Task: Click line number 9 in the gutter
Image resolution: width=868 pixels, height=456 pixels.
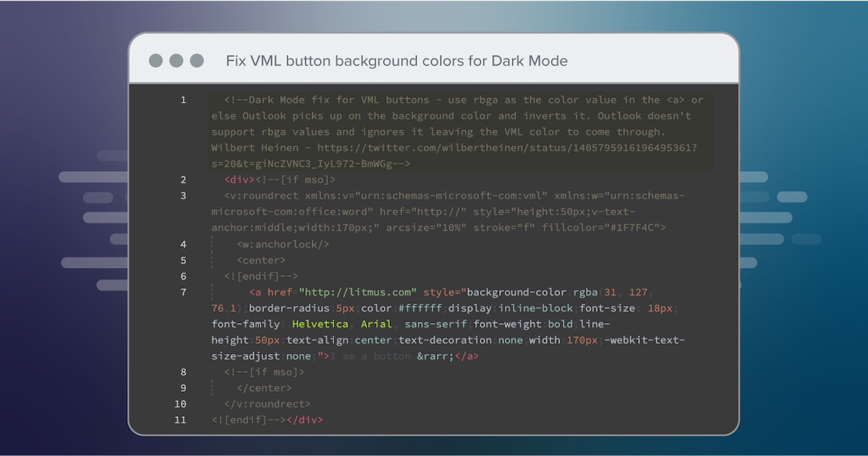Action: click(183, 387)
